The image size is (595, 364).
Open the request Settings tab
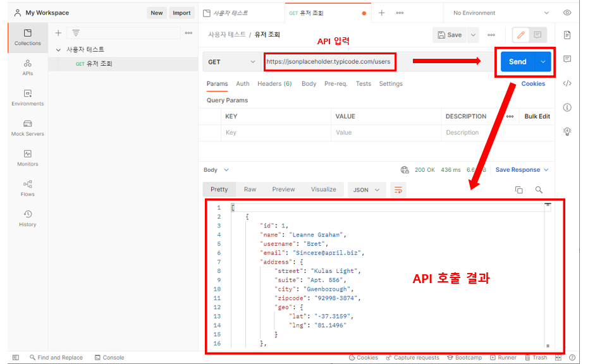pos(391,84)
